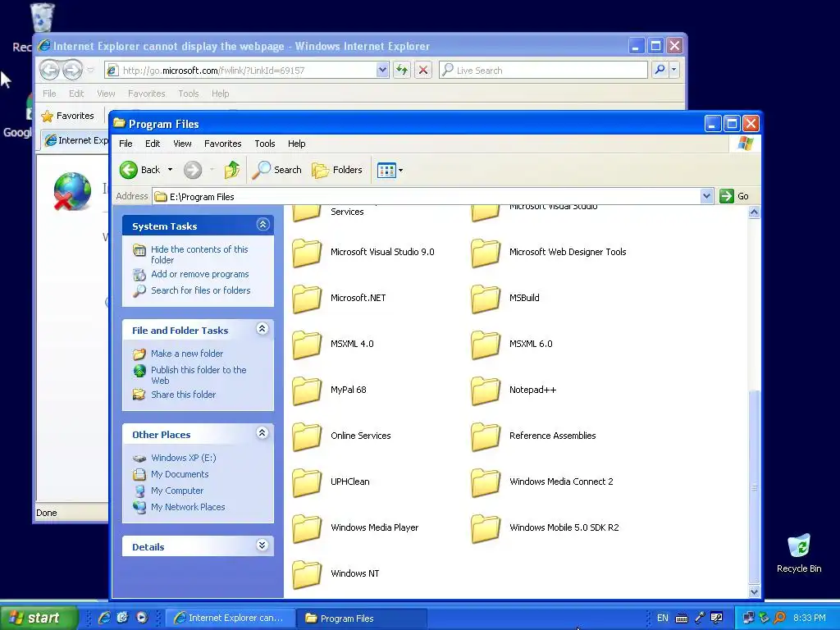Click search magnifier button in Internet Explorer
Screen dimensions: 840x630
point(660,70)
